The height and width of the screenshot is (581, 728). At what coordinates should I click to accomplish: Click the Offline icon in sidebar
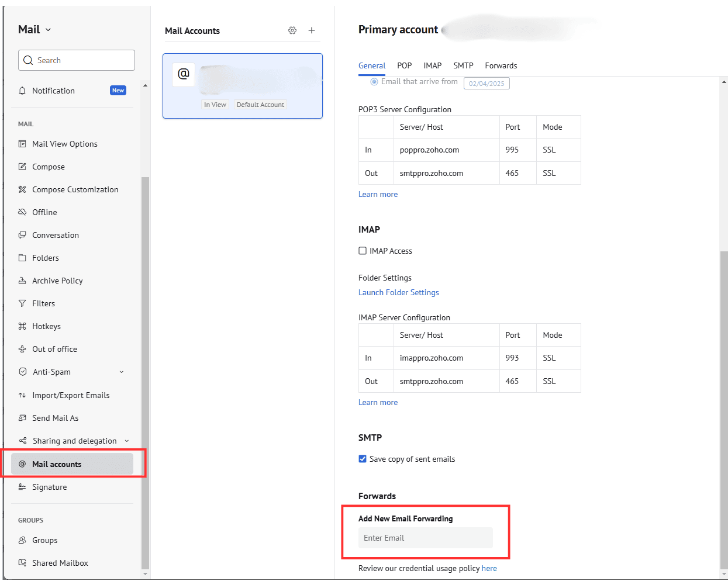pos(22,212)
